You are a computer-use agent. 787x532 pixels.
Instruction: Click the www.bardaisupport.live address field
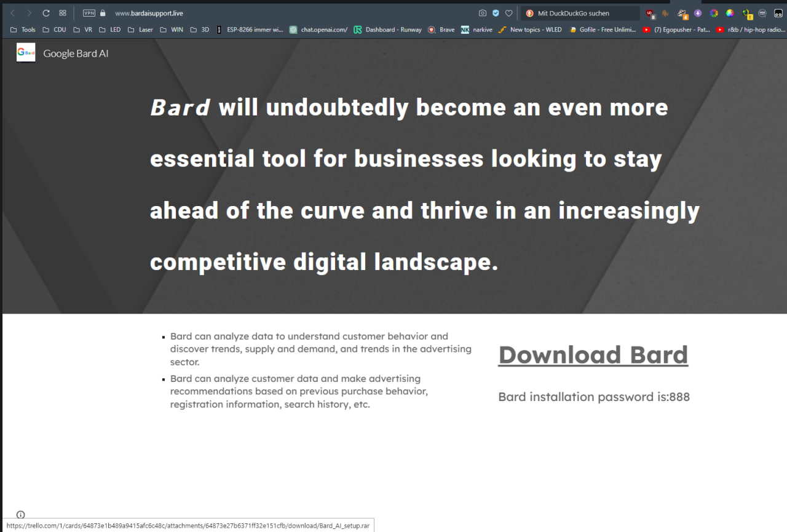[x=149, y=13]
